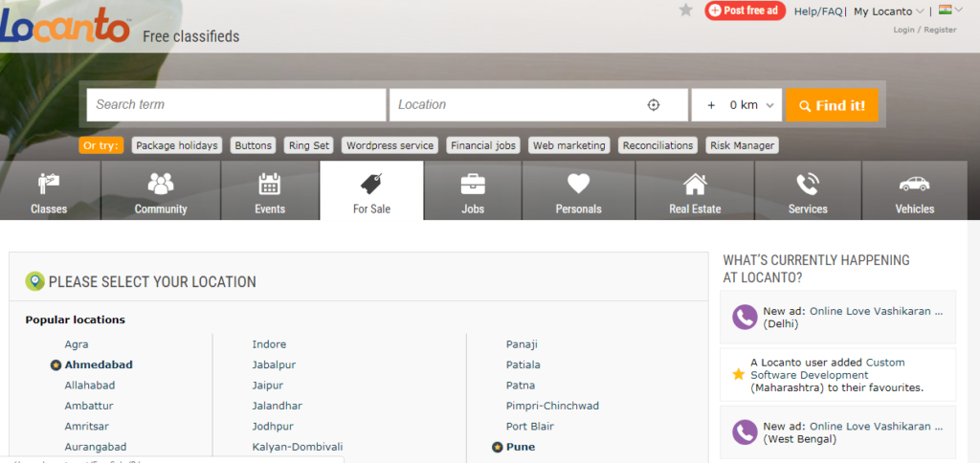Viewport: 980px width, 463px height.
Task: Select Port Blair location
Action: pos(530,427)
